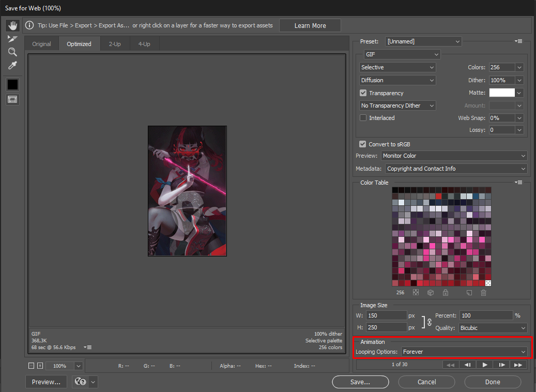Click the animated image preview thumbnail
The height and width of the screenshot is (392, 536).
(187, 191)
